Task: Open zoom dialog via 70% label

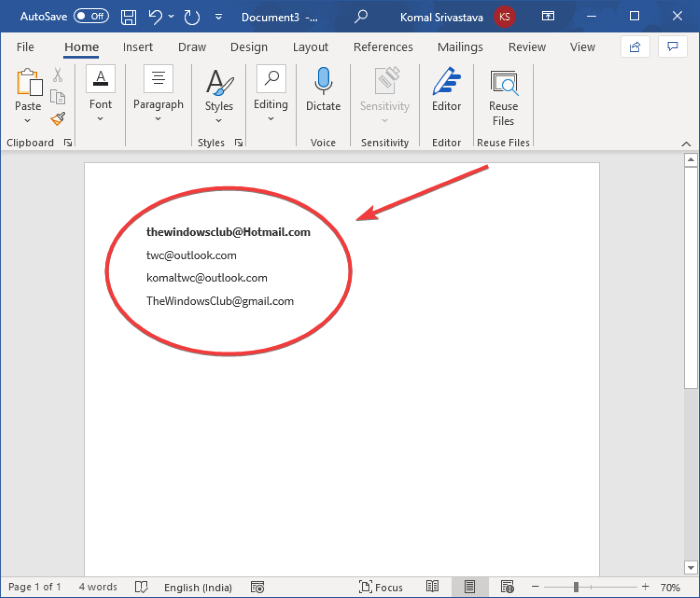Action: (670, 587)
